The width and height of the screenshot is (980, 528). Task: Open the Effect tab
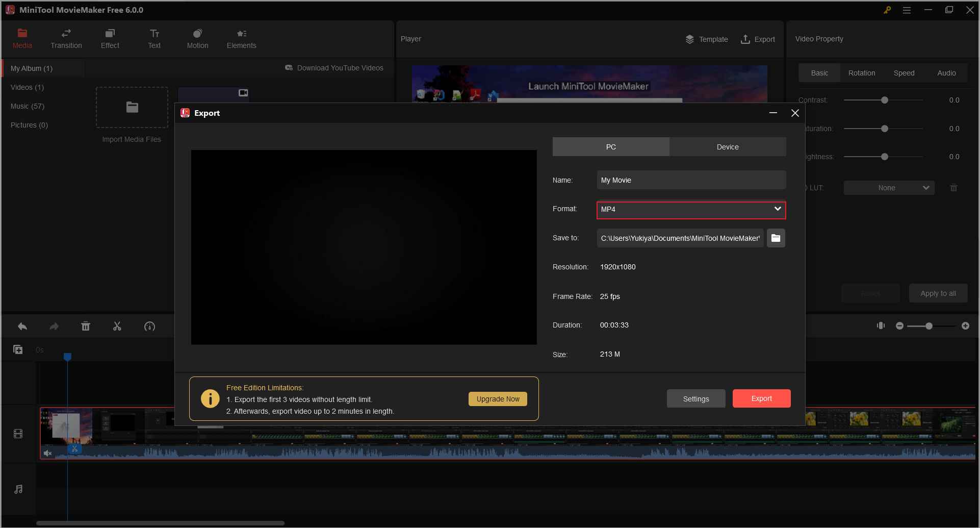point(110,39)
